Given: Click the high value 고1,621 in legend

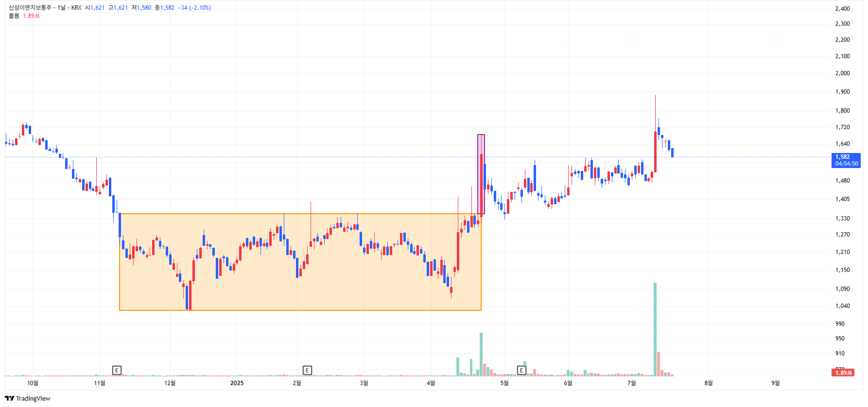Looking at the screenshot, I should click(x=118, y=8).
